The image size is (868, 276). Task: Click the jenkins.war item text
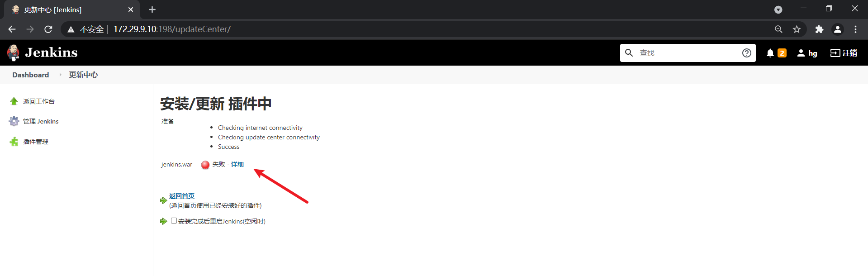click(x=177, y=164)
